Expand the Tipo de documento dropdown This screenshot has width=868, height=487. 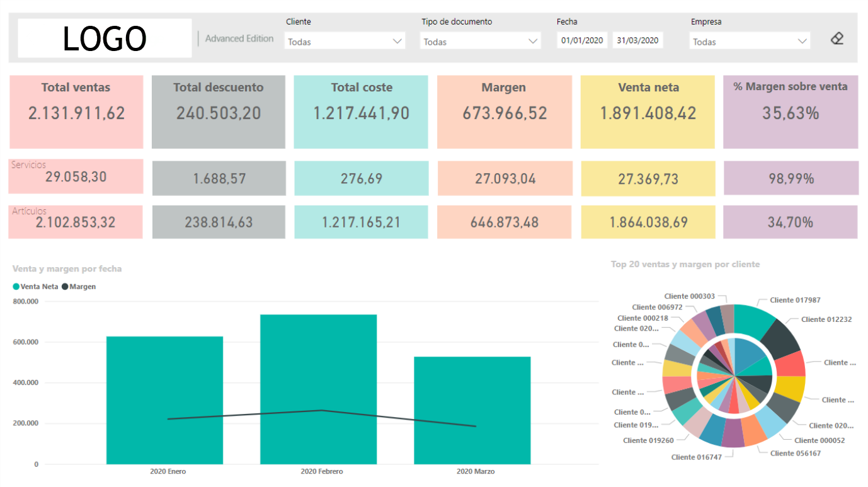tap(480, 42)
